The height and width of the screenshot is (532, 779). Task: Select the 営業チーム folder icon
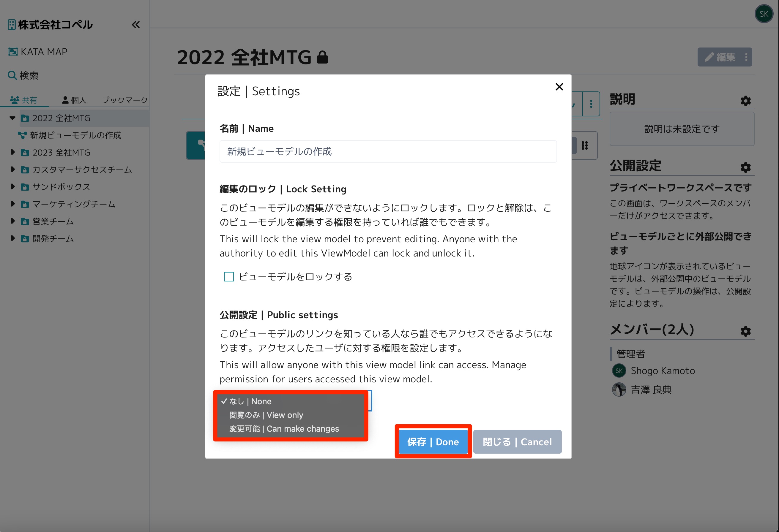pos(25,221)
